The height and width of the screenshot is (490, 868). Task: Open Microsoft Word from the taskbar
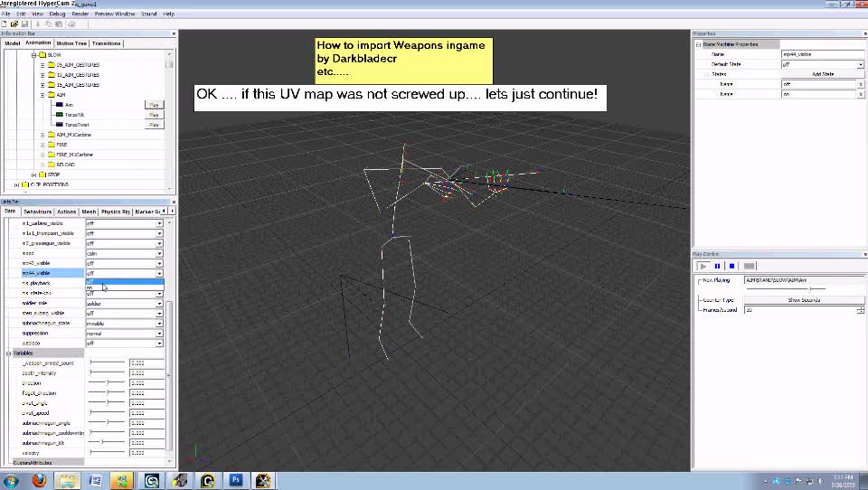[95, 481]
